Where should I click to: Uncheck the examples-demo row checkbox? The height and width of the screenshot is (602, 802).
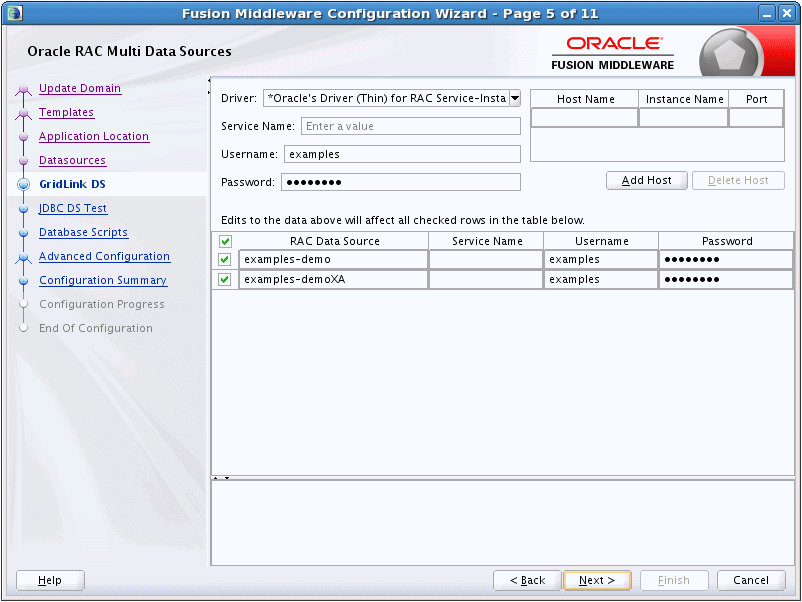point(225,259)
